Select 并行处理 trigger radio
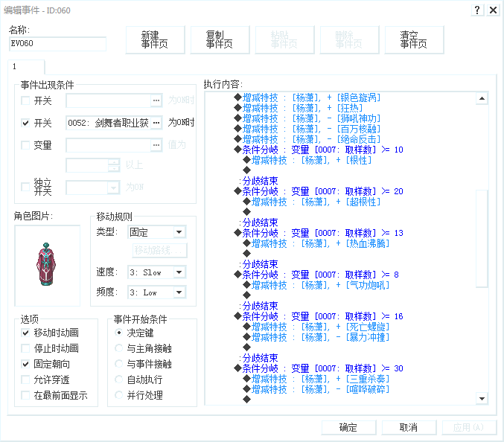The image size is (504, 442). tap(119, 395)
